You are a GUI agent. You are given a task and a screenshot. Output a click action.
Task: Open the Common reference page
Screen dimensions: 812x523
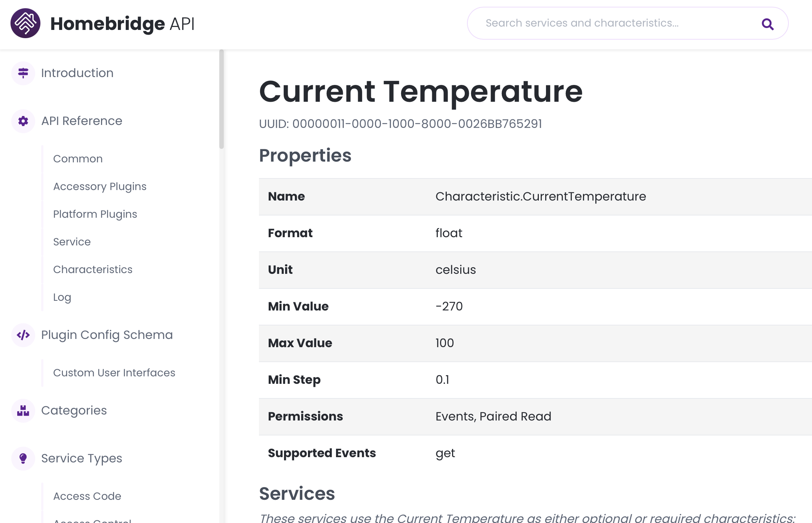click(78, 159)
